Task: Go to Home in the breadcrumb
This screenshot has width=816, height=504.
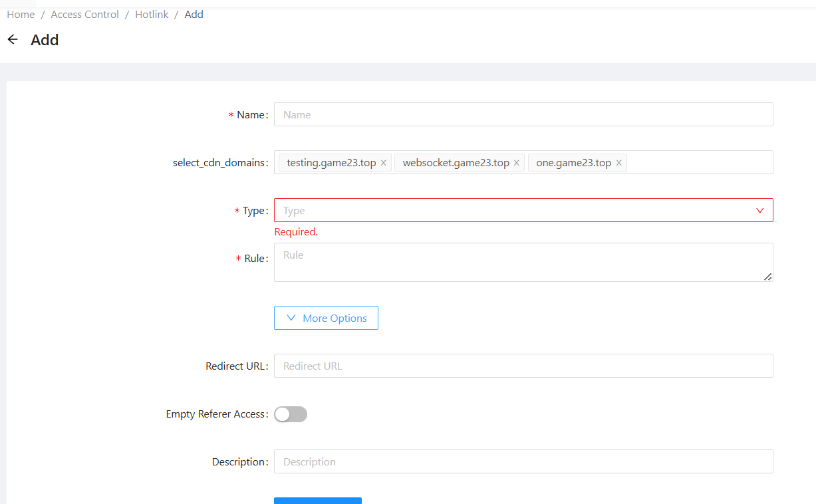Action: pyautogui.click(x=21, y=15)
